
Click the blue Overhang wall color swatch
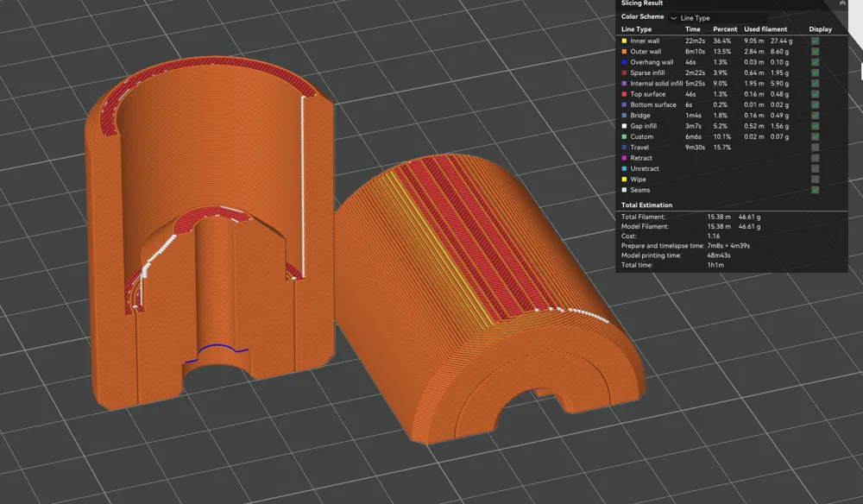coord(624,62)
